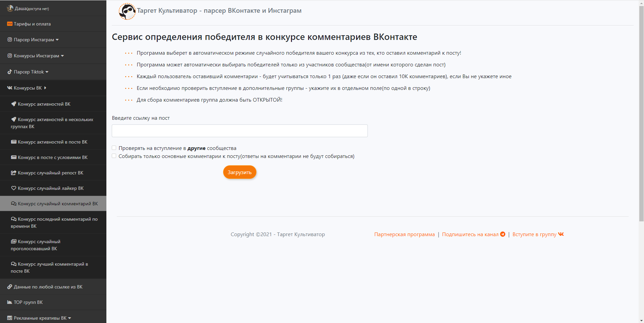Click comments icon of Конкурс случайный комментарий ВК
The height and width of the screenshot is (323, 644).
[x=14, y=204]
